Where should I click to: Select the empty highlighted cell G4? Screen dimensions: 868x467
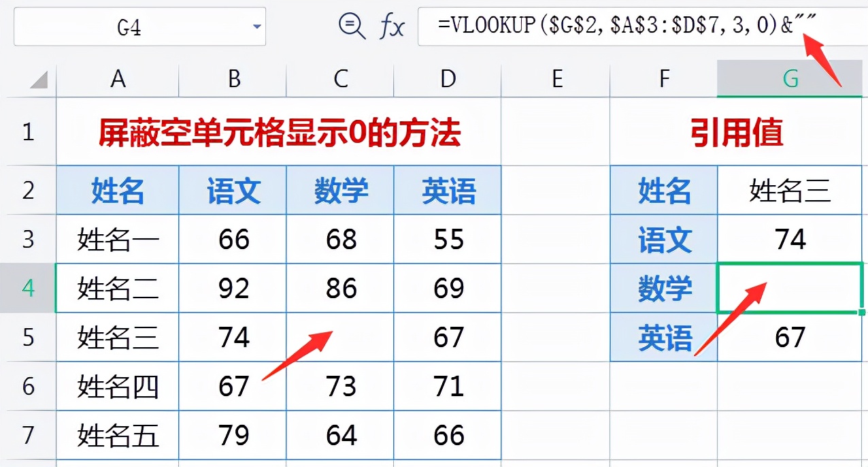click(x=789, y=288)
